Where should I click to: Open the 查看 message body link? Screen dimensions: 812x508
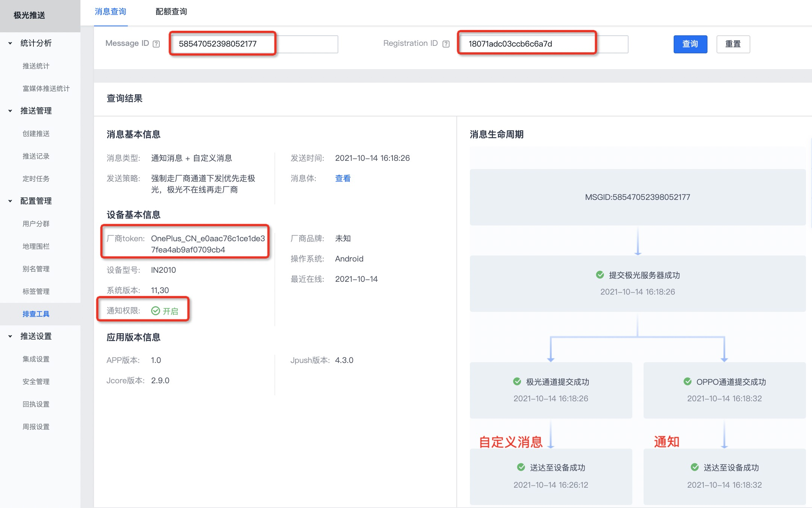coord(342,178)
